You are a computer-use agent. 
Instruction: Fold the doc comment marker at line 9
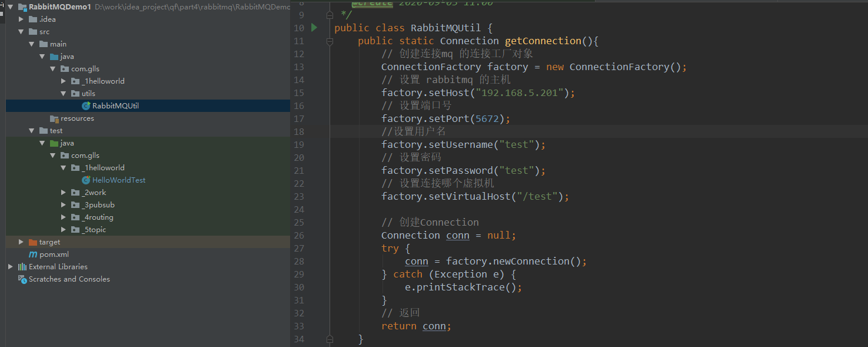pos(330,15)
